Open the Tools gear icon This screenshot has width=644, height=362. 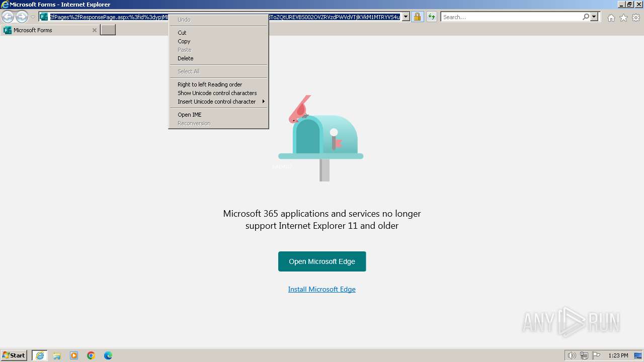click(636, 18)
